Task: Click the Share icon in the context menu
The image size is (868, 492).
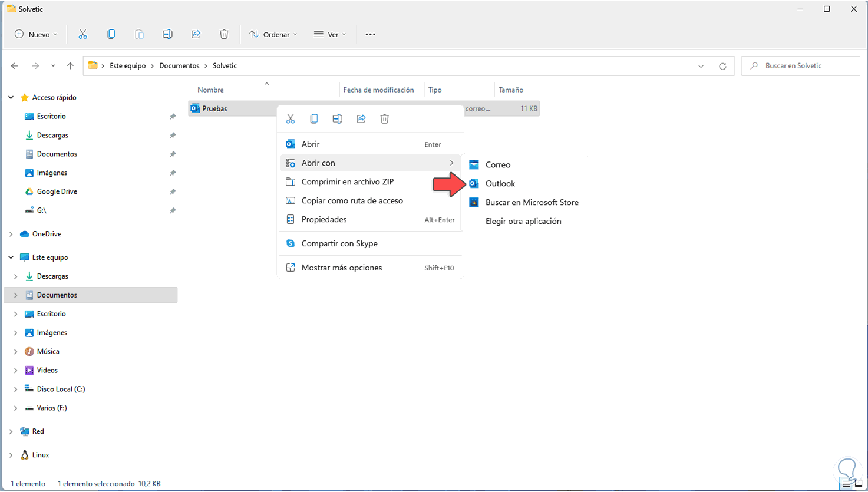Action: (361, 119)
